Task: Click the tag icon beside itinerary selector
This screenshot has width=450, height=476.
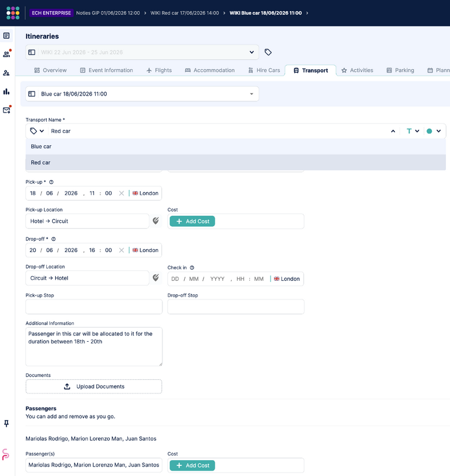Action: coord(268,52)
